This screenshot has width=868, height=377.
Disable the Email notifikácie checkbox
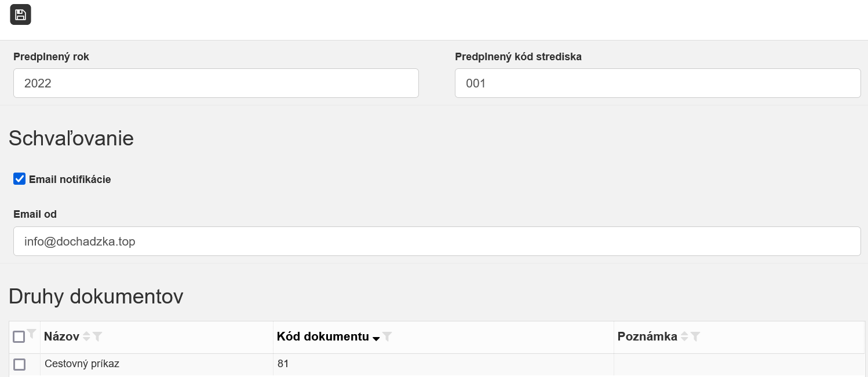click(19, 179)
